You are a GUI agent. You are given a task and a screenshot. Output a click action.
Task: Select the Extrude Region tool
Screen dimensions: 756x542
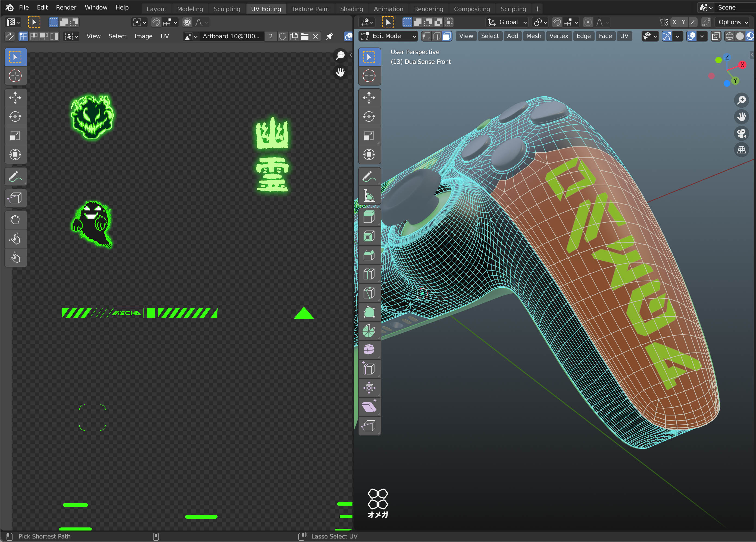[x=369, y=217]
